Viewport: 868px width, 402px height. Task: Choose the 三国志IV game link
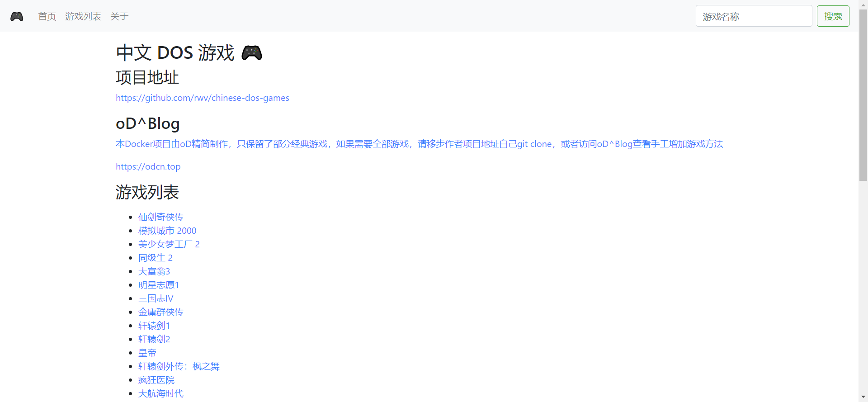pos(156,298)
